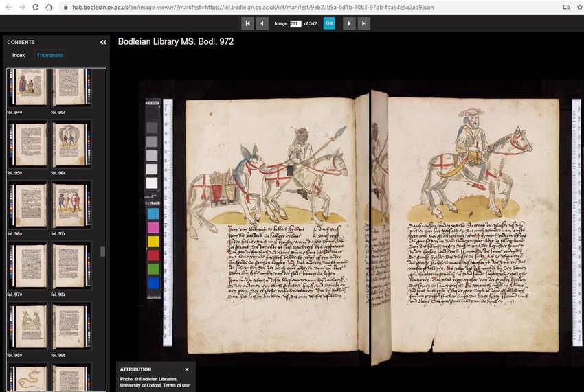The width and height of the screenshot is (584, 392).
Task: Click the Go button
Action: tap(329, 23)
